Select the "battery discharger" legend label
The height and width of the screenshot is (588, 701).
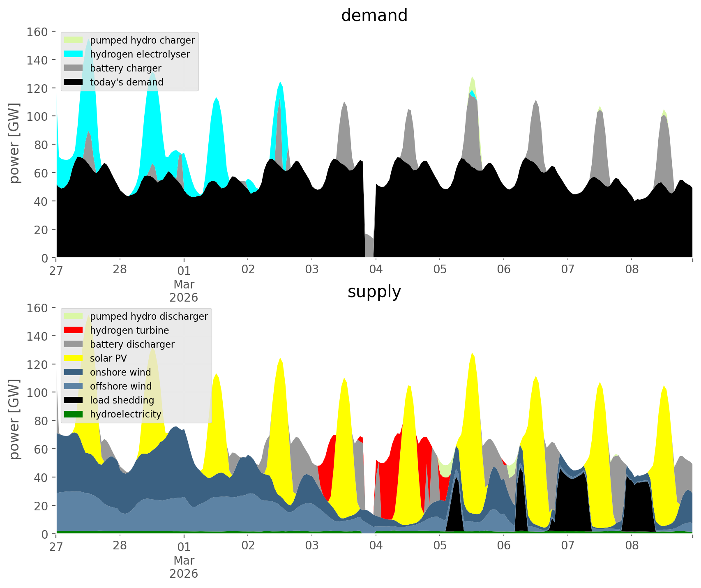(x=132, y=344)
